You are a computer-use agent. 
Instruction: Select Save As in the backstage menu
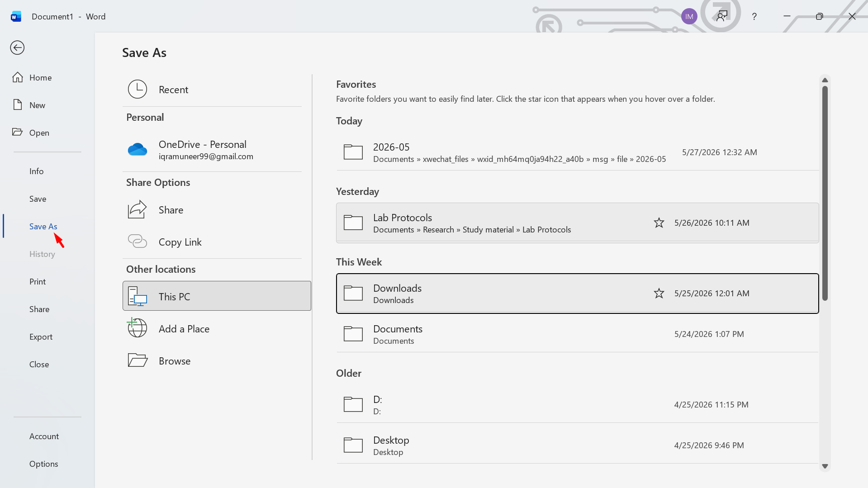click(x=43, y=226)
